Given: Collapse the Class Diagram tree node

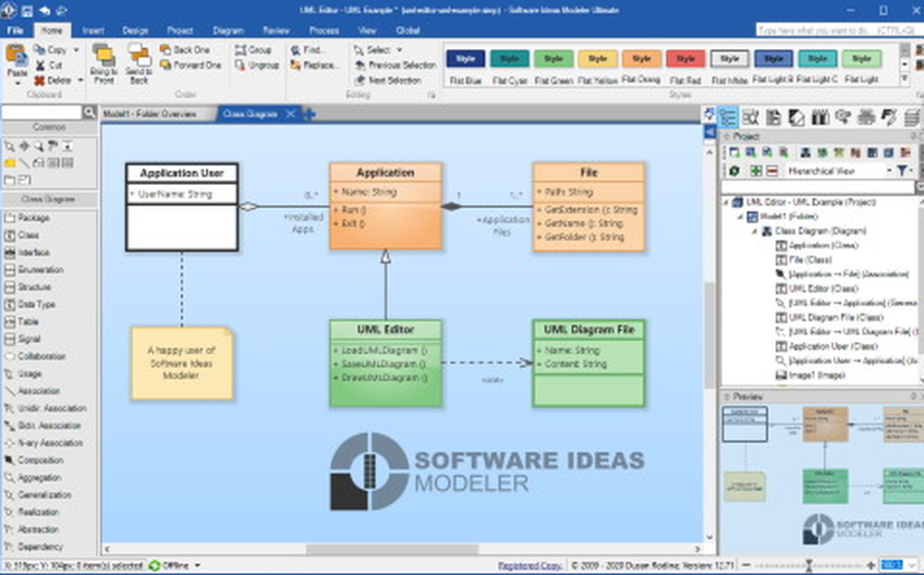Looking at the screenshot, I should 754,231.
